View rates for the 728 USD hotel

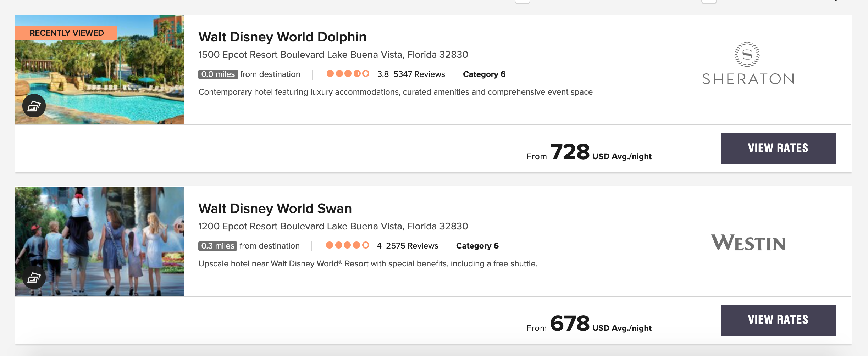(778, 148)
